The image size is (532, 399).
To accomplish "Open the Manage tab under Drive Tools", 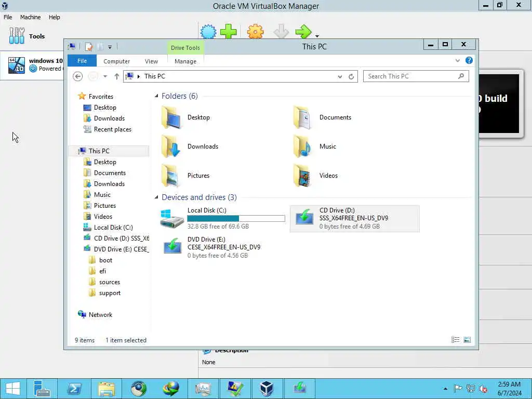I will (185, 61).
